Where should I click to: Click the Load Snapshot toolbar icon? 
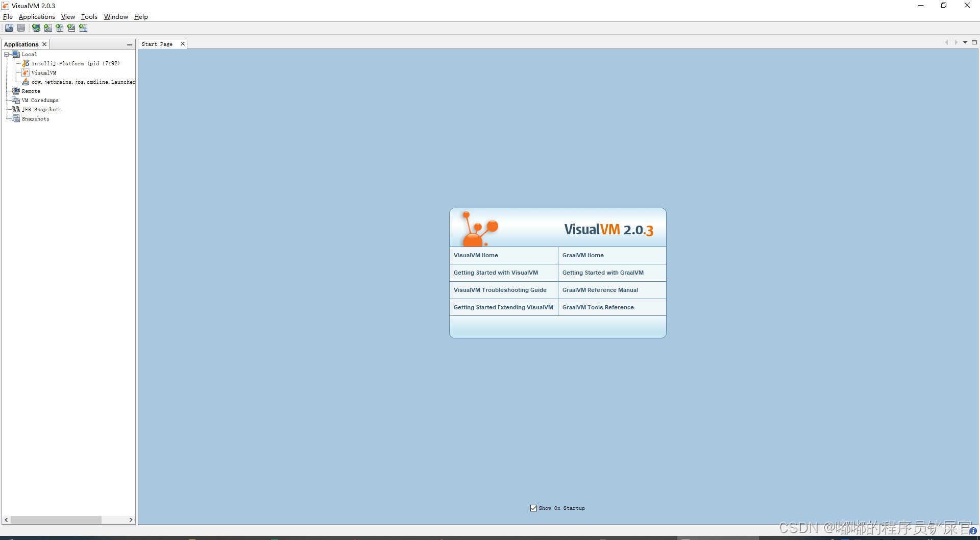click(9, 28)
